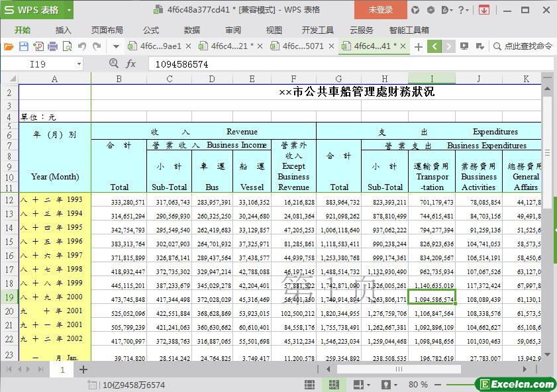Click the 80 % zoom level text
Image resolution: width=557 pixels, height=392 pixels.
(418, 385)
